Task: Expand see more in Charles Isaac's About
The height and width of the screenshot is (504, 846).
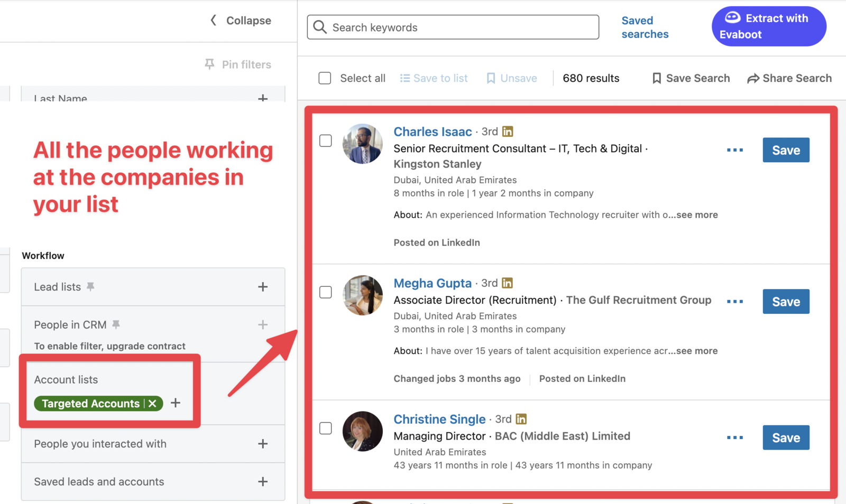Action: (x=697, y=214)
